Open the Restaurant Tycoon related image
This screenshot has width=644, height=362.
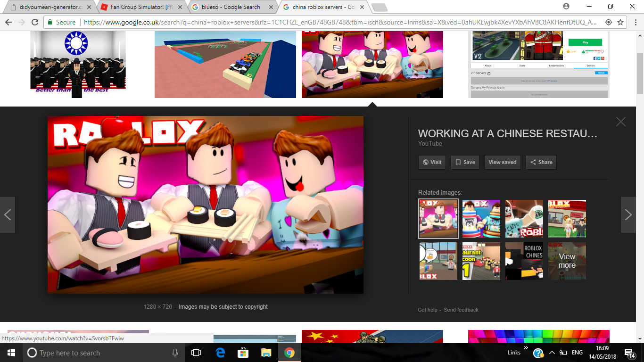click(x=481, y=261)
